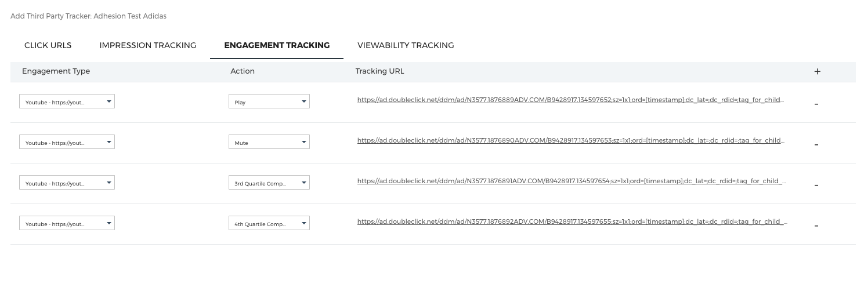Open tracking URL ending 134597652
868x298 pixels.
pyautogui.click(x=570, y=100)
